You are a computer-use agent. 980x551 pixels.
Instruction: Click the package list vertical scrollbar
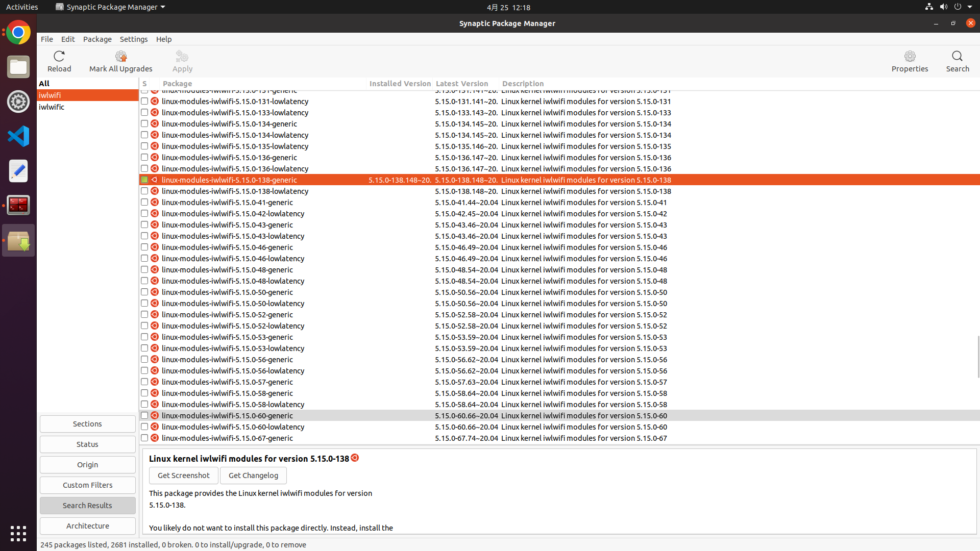(978, 357)
